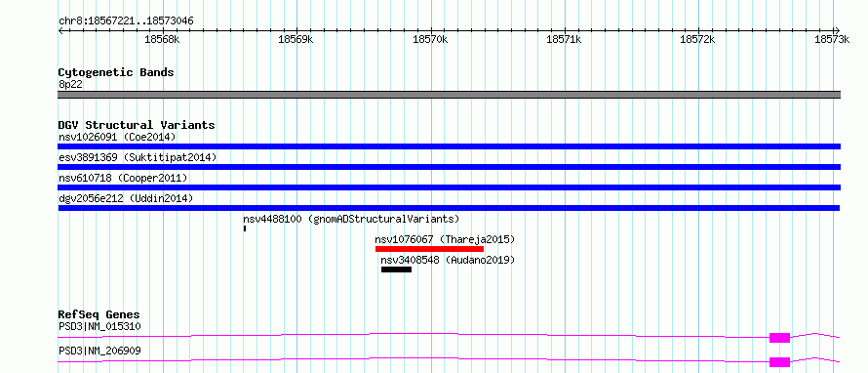Select the PSD3|NM_206909 magenta exon block
This screenshot has height=373, width=868.
779,362
